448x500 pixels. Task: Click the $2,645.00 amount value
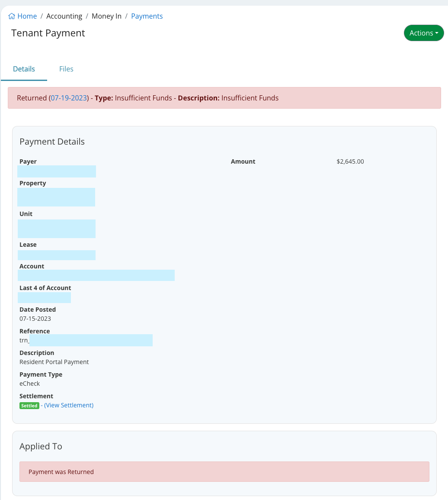tap(350, 162)
